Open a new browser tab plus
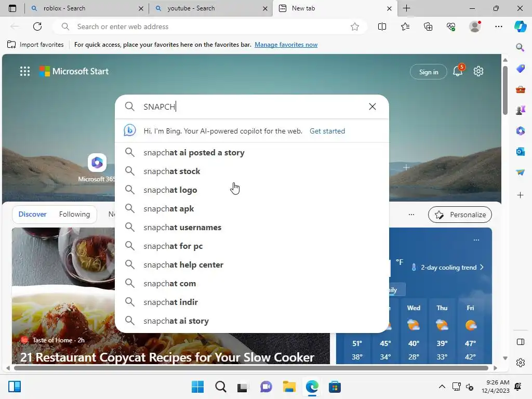Image resolution: width=532 pixels, height=399 pixels. pyautogui.click(x=406, y=8)
